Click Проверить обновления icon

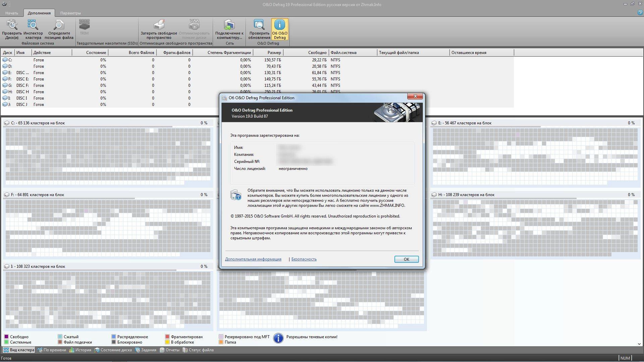pos(259,29)
